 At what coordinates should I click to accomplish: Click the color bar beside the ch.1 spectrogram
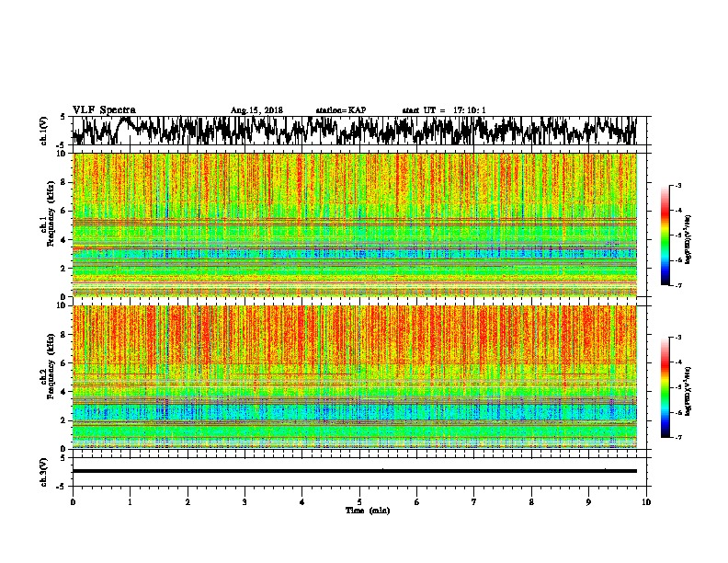665,236
